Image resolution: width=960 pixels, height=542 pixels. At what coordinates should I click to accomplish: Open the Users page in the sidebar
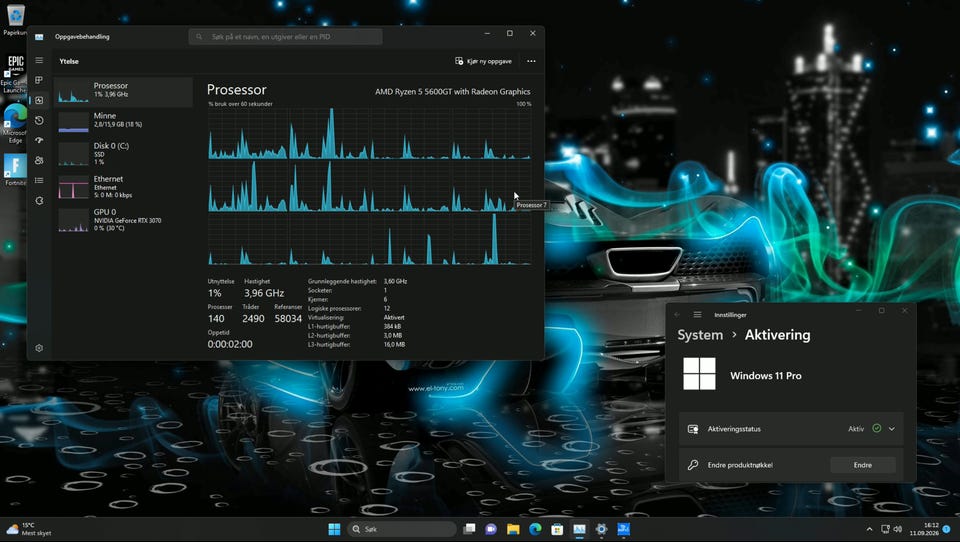click(39, 160)
